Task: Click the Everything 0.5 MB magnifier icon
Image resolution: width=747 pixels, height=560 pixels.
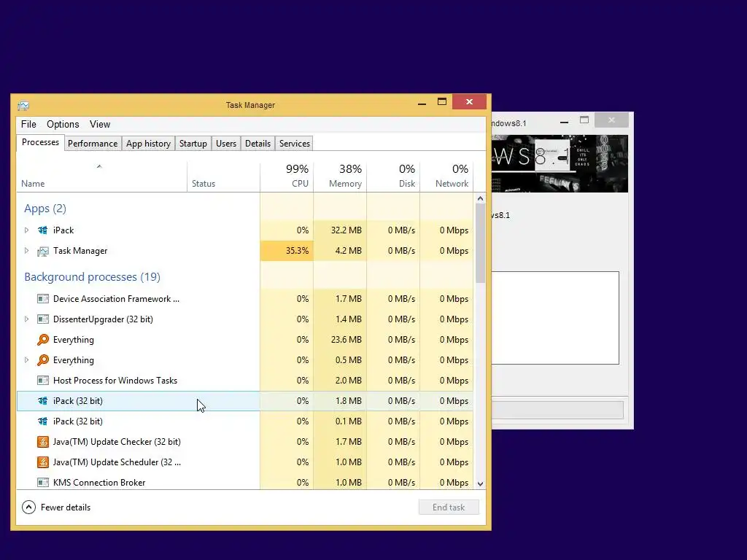Action: click(x=43, y=360)
